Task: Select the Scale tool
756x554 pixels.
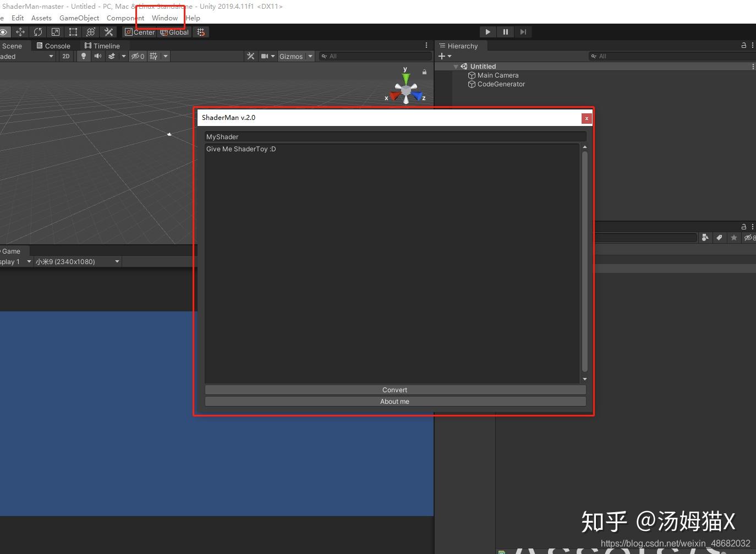Action: click(x=56, y=32)
